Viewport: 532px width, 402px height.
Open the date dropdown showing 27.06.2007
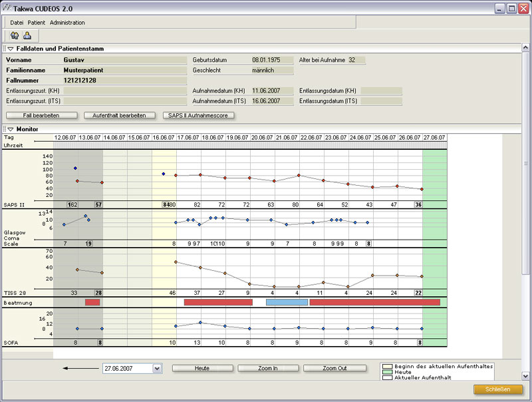[157, 368]
